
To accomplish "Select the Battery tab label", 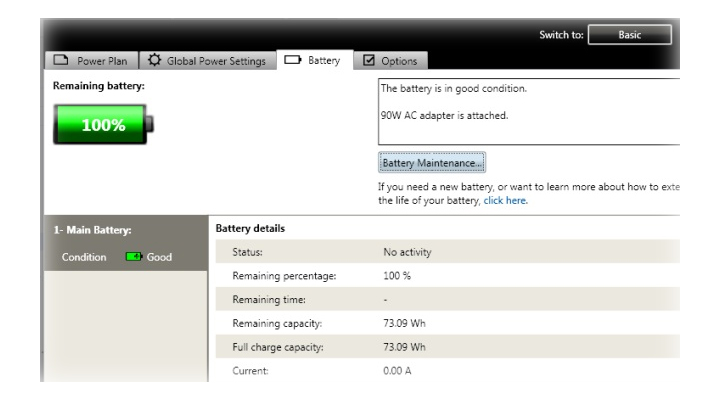I will (x=323, y=62).
